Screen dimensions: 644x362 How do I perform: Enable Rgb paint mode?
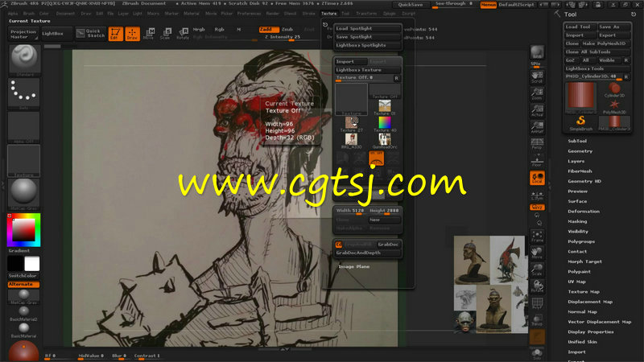point(219,30)
